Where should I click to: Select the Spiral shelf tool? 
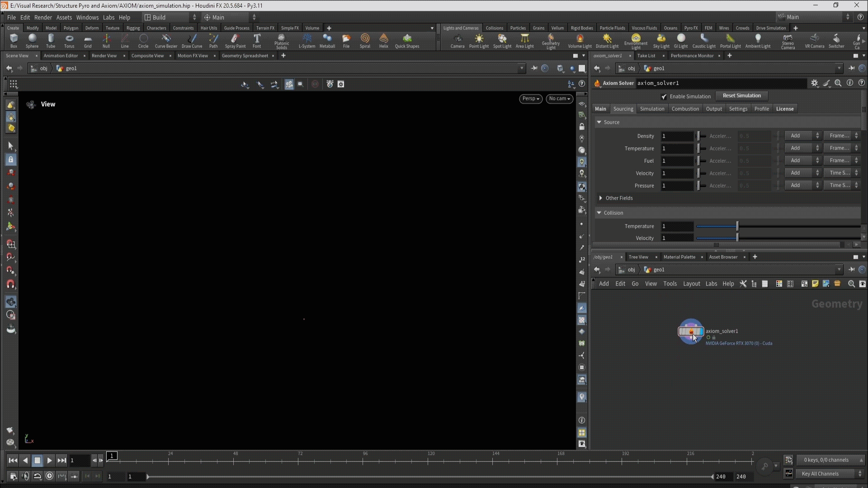pyautogui.click(x=365, y=40)
